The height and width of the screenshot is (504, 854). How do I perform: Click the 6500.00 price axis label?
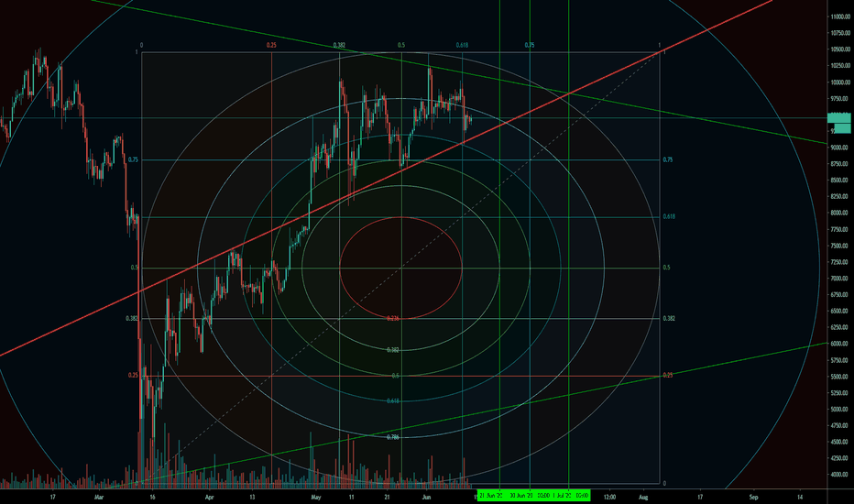click(x=840, y=312)
